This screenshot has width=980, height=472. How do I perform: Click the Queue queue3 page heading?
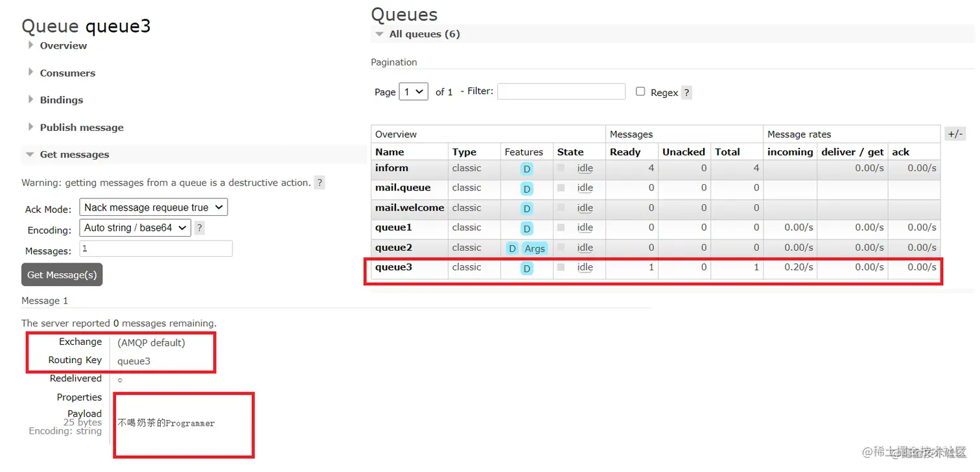point(86,26)
